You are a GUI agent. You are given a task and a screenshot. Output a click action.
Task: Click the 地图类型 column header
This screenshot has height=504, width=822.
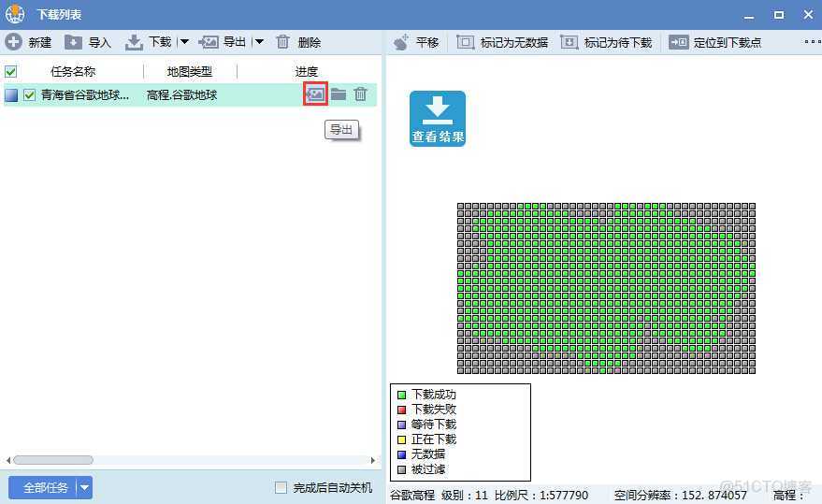tap(189, 71)
